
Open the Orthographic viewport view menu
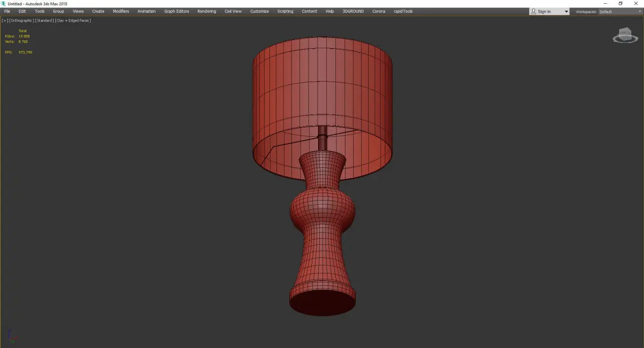pos(21,20)
